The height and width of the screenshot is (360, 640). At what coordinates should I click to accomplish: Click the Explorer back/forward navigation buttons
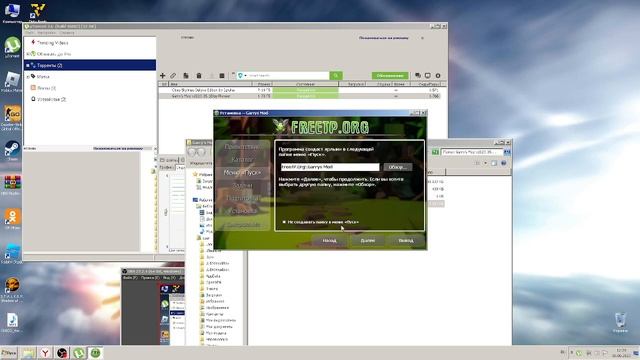point(196,152)
